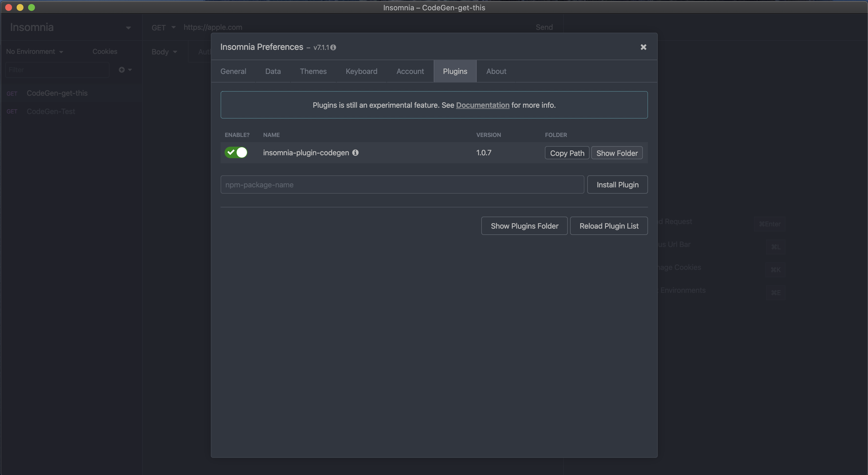Click the Copy Path button
868x475 pixels.
tap(567, 153)
